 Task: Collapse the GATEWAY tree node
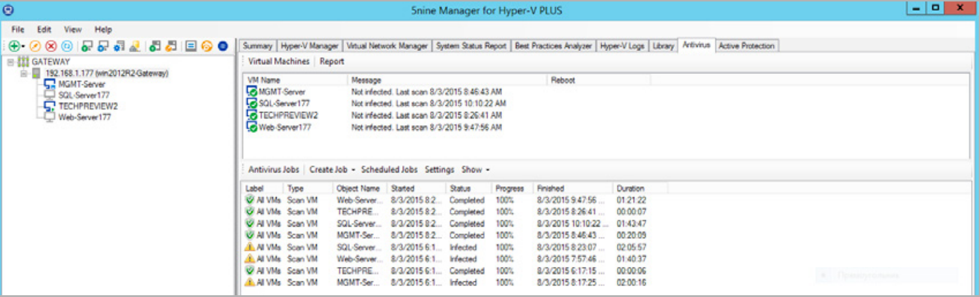pyautogui.click(x=10, y=62)
